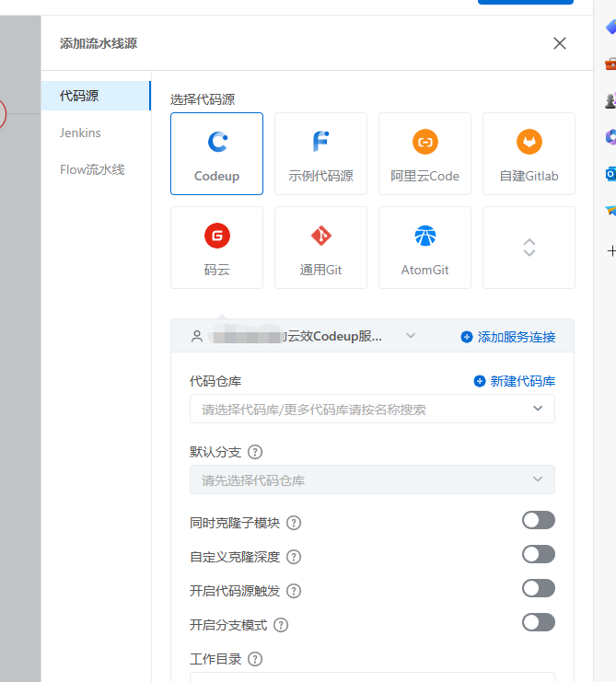Image resolution: width=616 pixels, height=682 pixels.
Task: Open the 默认分支 branch dropdown
Action: coord(372,480)
